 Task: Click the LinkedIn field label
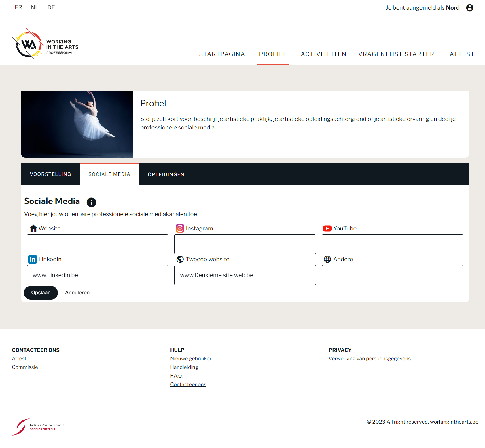tap(50, 259)
